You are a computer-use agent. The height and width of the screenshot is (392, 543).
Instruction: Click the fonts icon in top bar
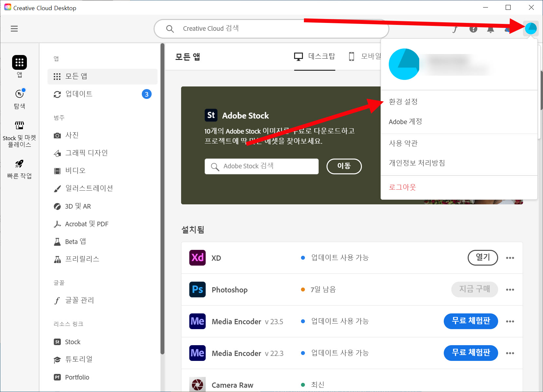tap(455, 29)
